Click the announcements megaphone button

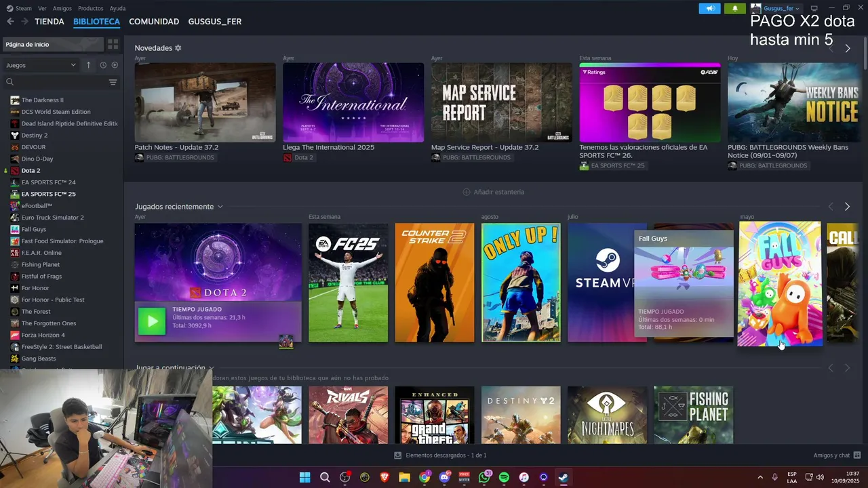(x=709, y=8)
